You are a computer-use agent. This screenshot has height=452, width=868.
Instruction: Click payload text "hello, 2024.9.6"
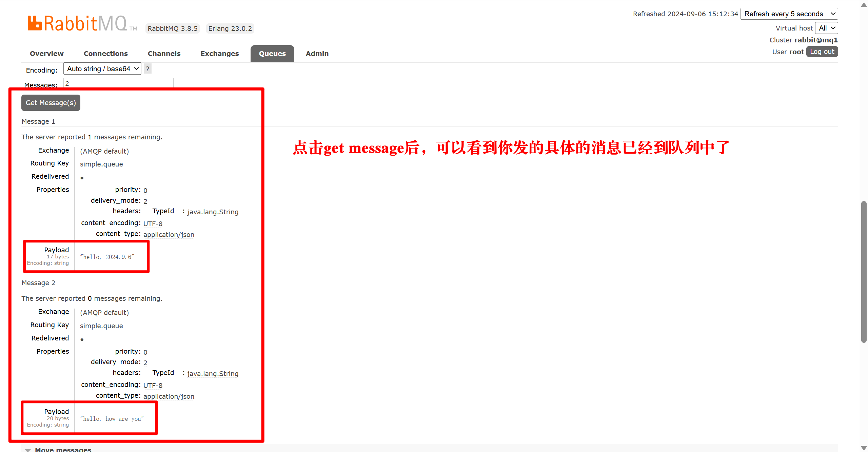coord(107,257)
